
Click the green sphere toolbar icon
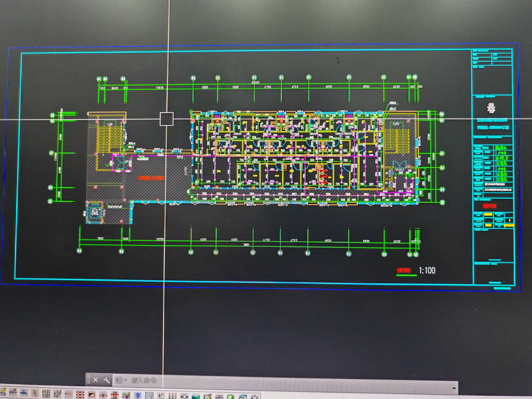tap(230, 397)
